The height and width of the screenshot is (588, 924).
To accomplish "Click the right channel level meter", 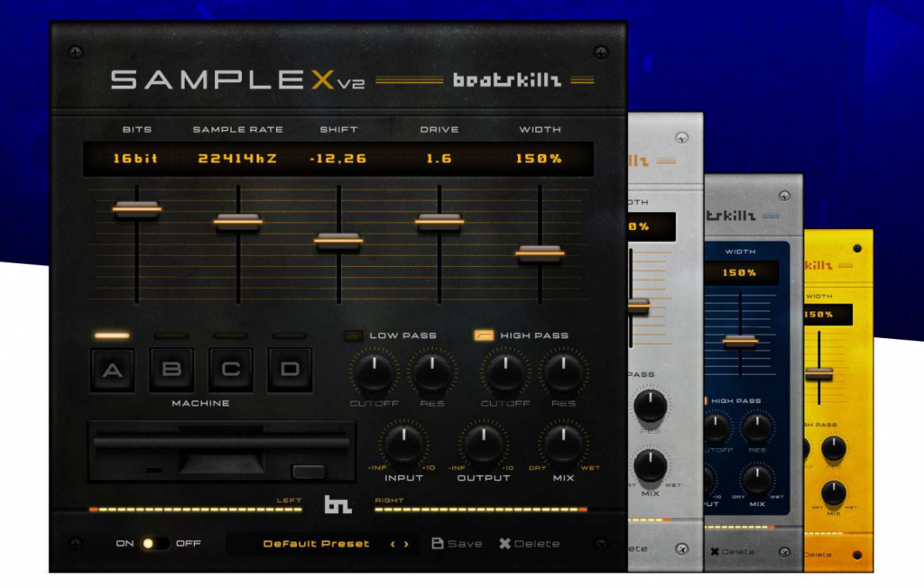I will pyautogui.click(x=481, y=509).
